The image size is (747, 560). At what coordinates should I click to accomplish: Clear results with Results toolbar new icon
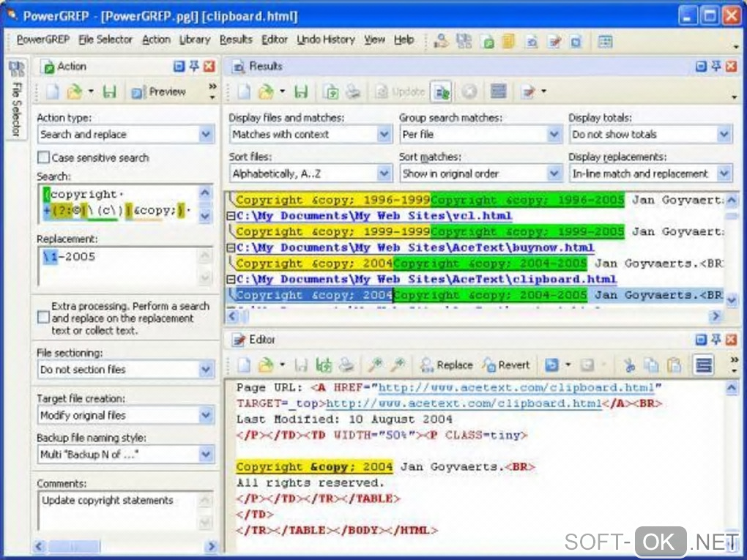pos(244,92)
